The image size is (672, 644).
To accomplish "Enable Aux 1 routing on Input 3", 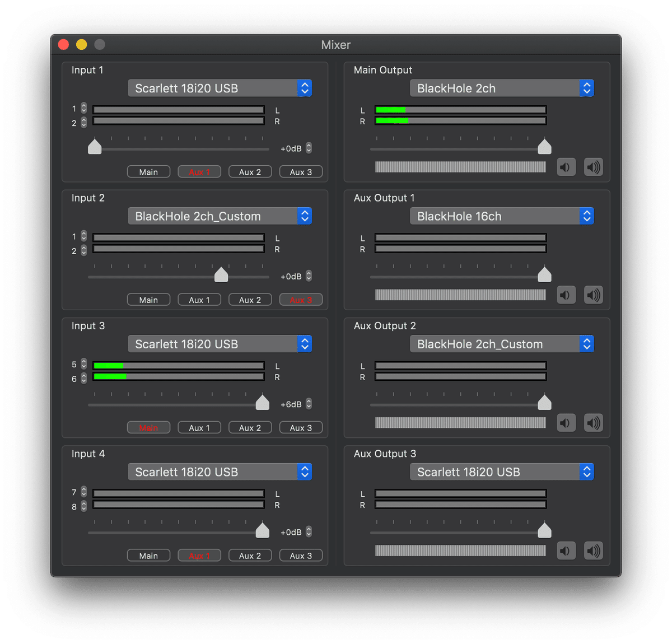I will pyautogui.click(x=199, y=427).
